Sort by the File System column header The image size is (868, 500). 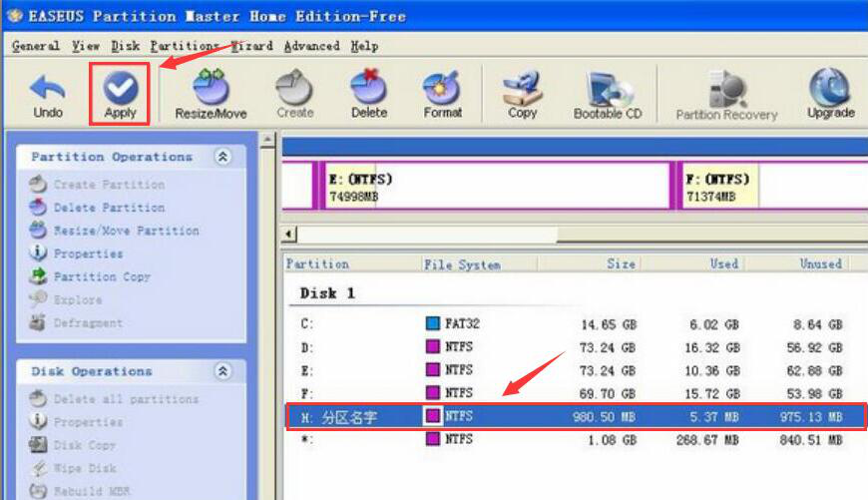point(479,264)
